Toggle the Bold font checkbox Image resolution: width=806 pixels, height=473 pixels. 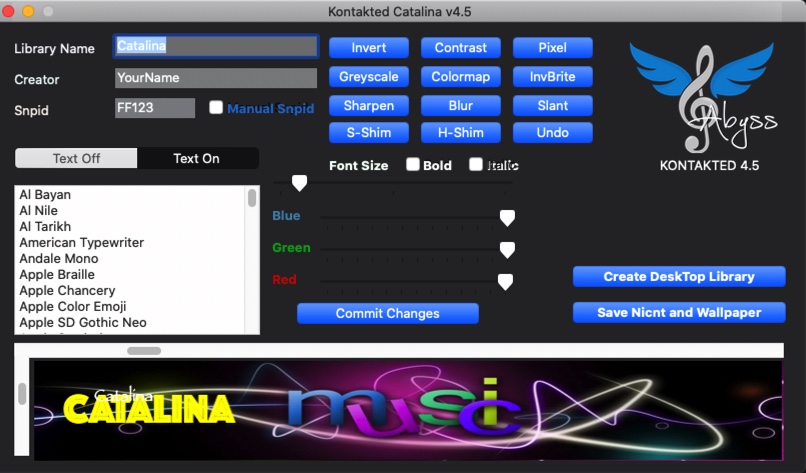point(413,165)
